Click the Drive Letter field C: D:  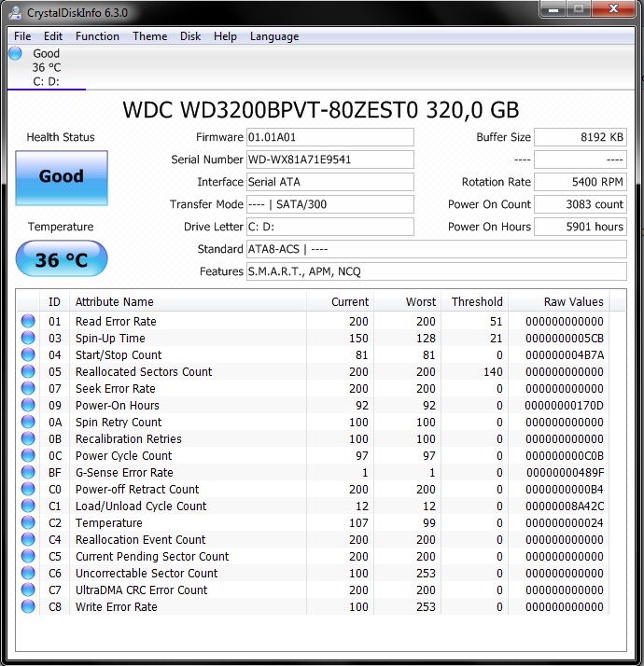329,227
